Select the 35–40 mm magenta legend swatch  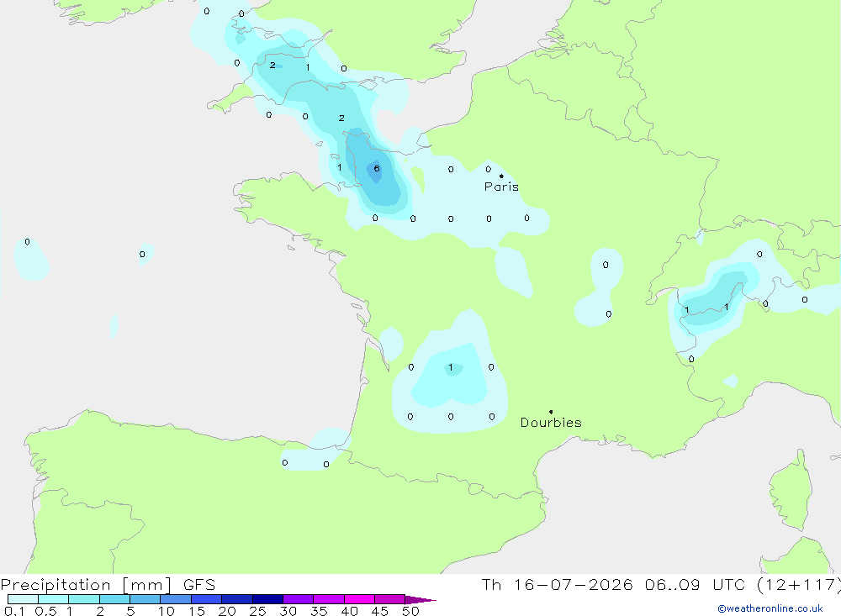click(x=328, y=599)
